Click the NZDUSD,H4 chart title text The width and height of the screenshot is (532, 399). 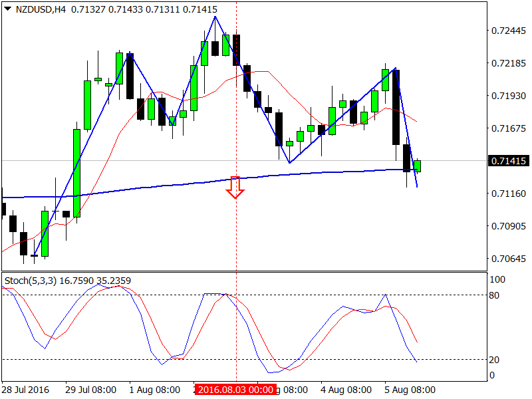(41, 9)
